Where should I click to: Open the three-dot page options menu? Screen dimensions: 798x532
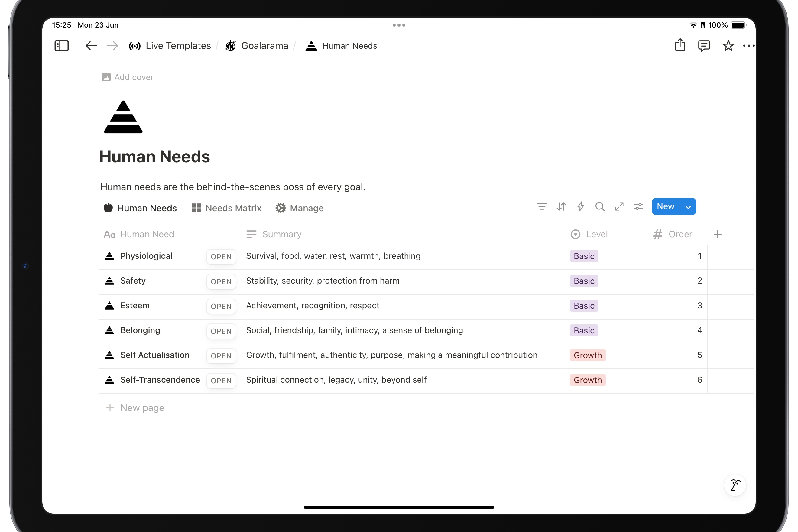748,46
